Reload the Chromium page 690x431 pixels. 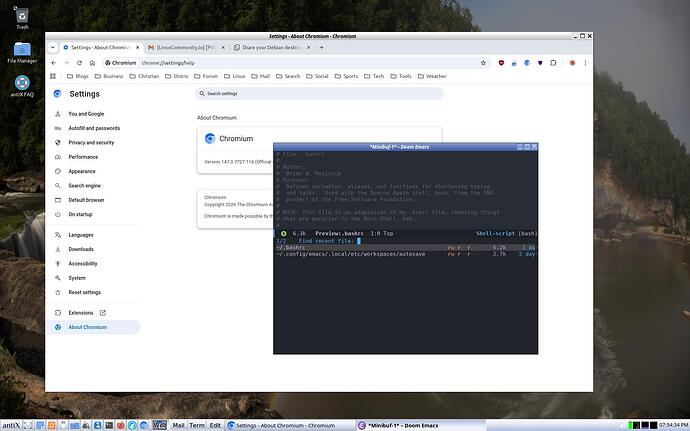(x=79, y=63)
